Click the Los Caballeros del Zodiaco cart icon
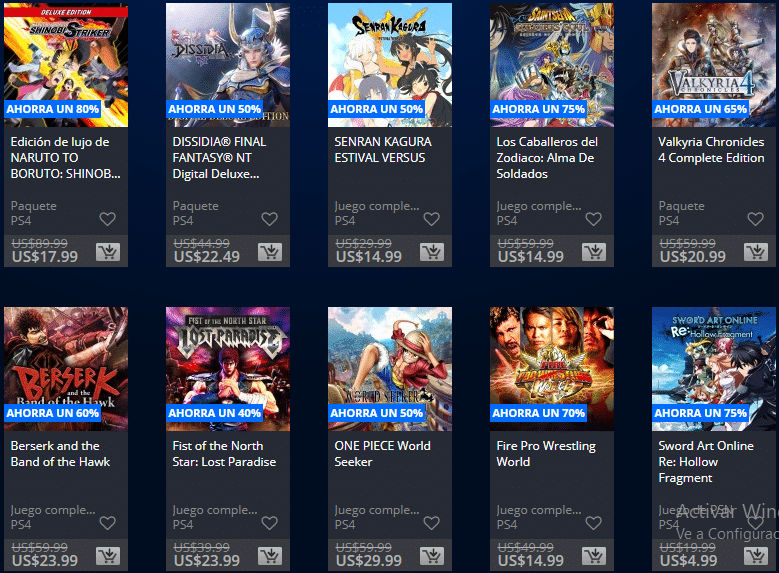 coord(594,252)
